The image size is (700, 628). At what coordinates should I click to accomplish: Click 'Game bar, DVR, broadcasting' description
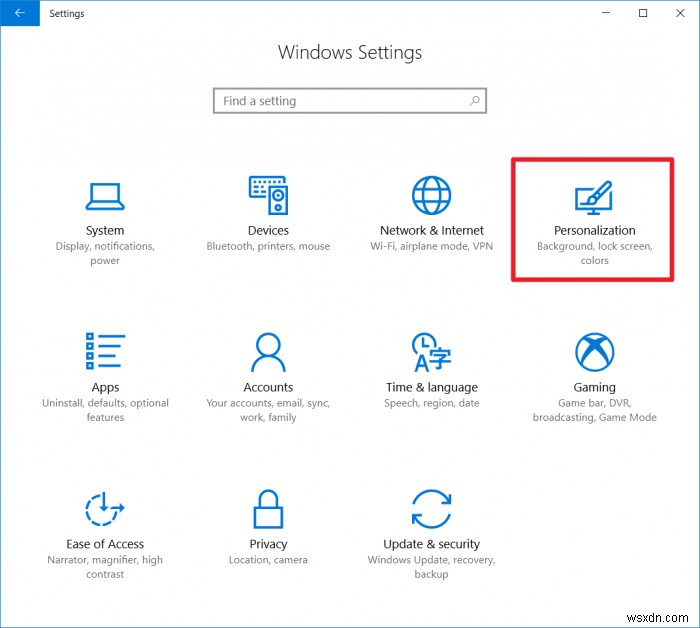[x=595, y=410]
